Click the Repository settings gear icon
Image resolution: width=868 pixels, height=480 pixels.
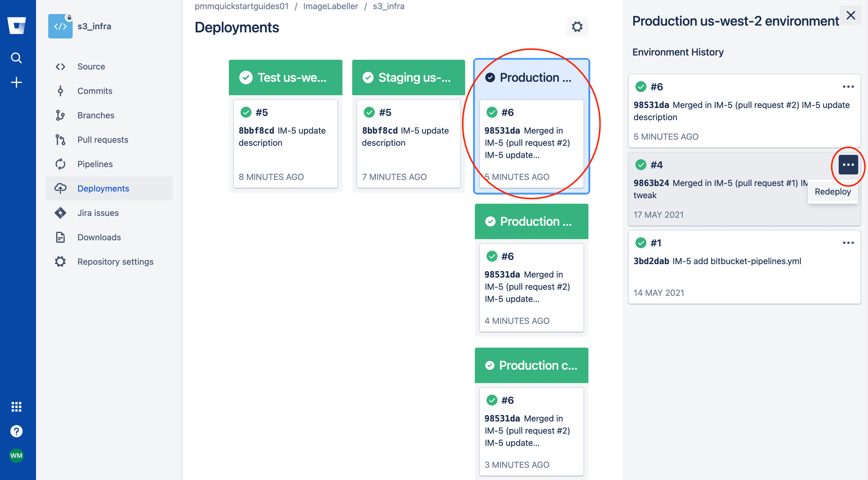tap(60, 261)
